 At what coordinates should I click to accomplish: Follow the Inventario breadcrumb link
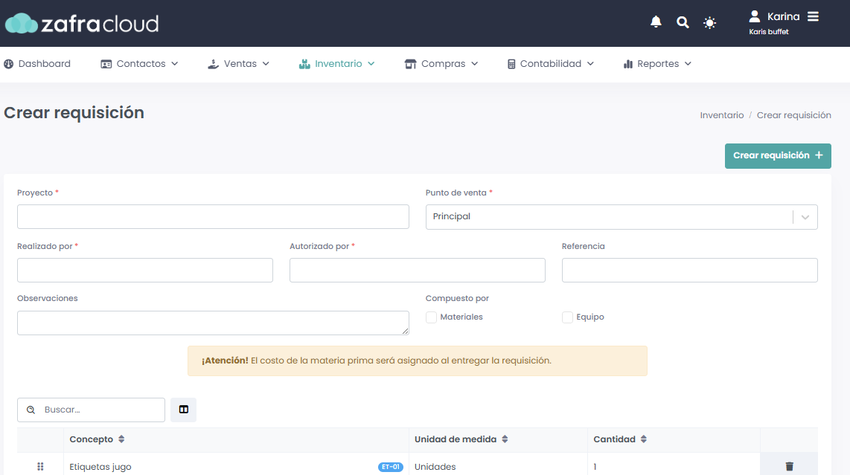722,115
